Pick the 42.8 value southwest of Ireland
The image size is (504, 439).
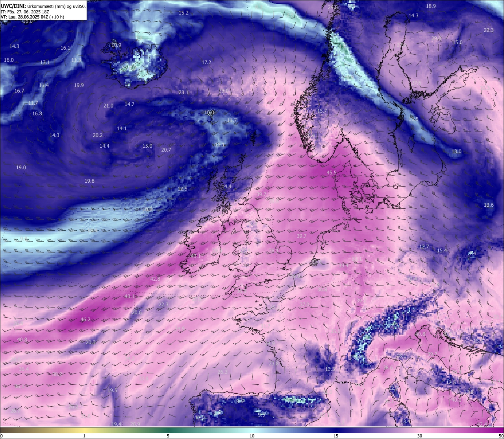[x=155, y=279]
